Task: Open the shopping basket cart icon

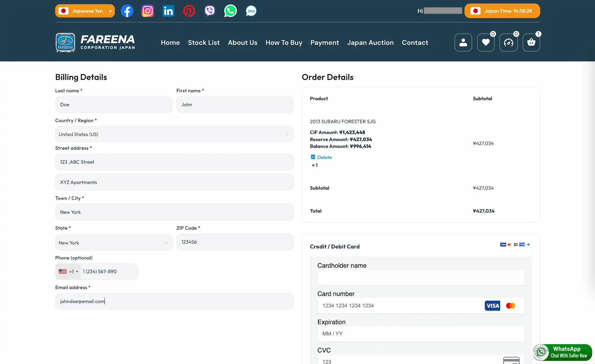Action: tap(531, 42)
